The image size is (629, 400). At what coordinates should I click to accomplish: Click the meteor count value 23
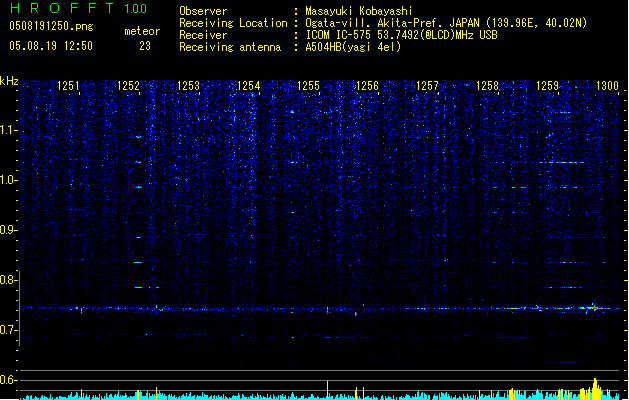coord(145,46)
